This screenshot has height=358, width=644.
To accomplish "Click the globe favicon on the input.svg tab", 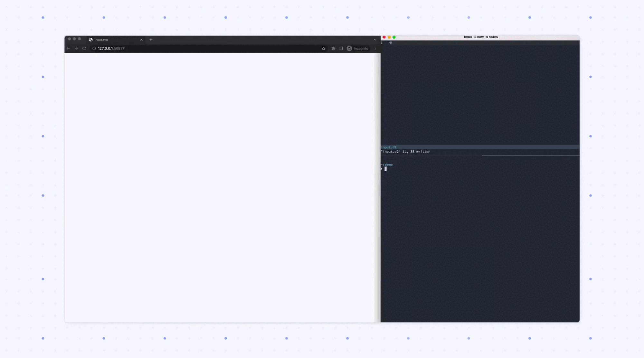I will [90, 40].
